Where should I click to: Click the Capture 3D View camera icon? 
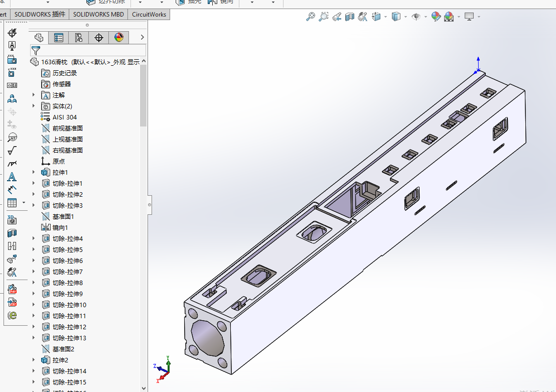coord(12,220)
